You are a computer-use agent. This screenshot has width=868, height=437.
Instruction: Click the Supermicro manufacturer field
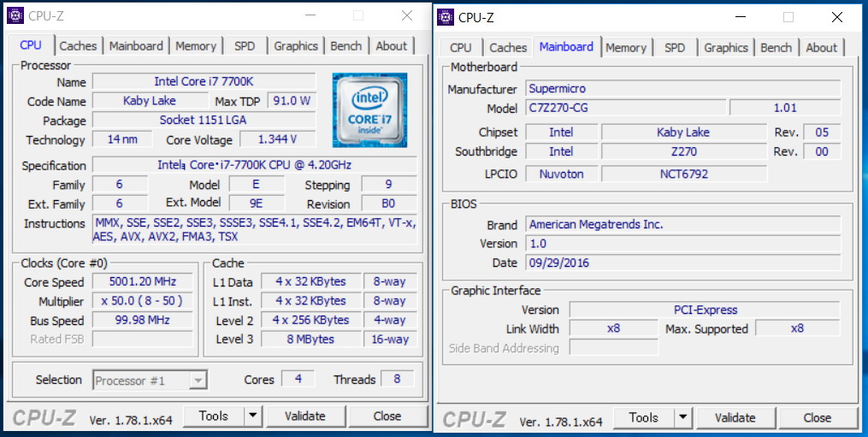pos(682,89)
